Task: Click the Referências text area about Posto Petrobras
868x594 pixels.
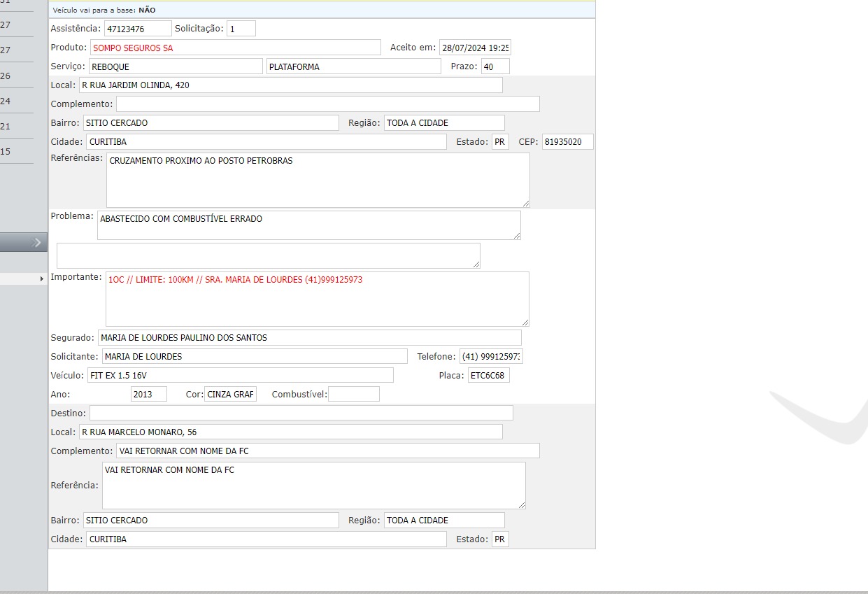Action: [x=318, y=180]
